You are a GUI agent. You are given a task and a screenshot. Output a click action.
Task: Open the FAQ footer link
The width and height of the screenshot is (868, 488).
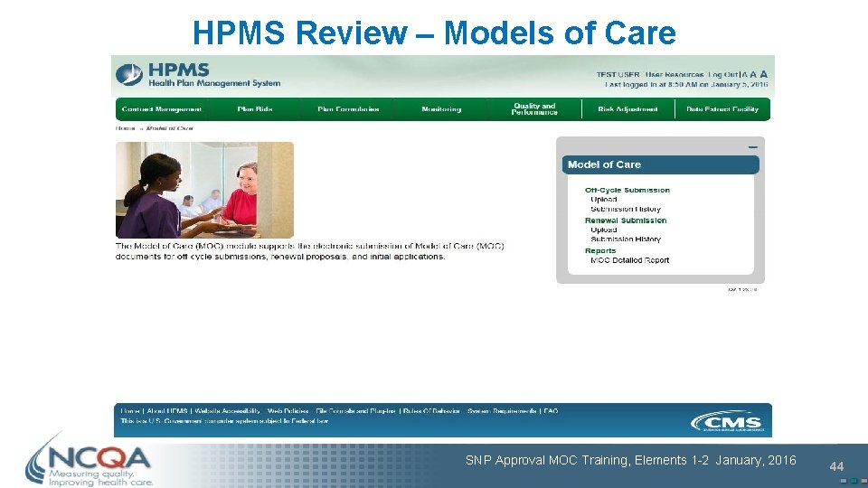pyautogui.click(x=551, y=411)
